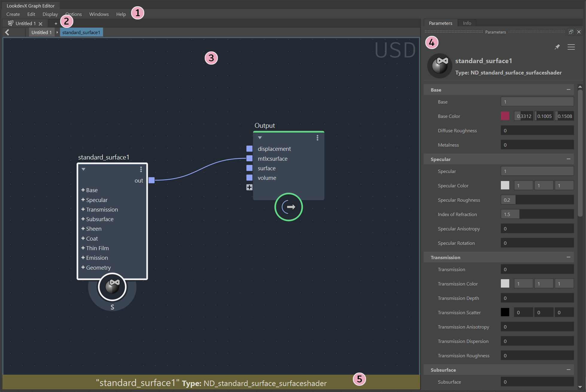Collapse the standard_surface1 node with triangle

point(84,169)
